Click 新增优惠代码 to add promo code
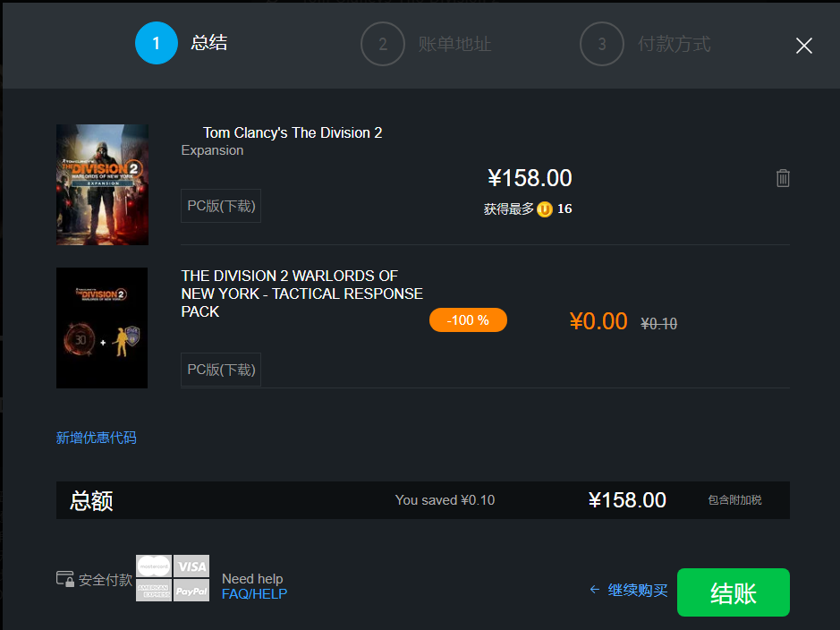Viewport: 840px width, 630px height. [x=97, y=438]
